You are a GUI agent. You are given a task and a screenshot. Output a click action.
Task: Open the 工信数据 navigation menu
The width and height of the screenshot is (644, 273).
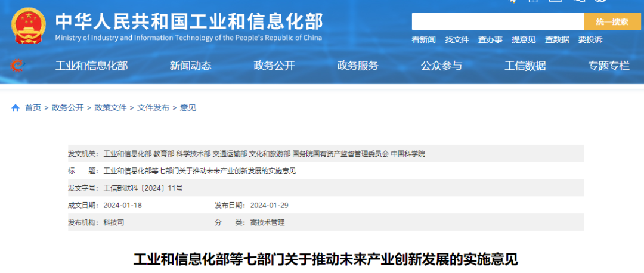click(x=525, y=66)
